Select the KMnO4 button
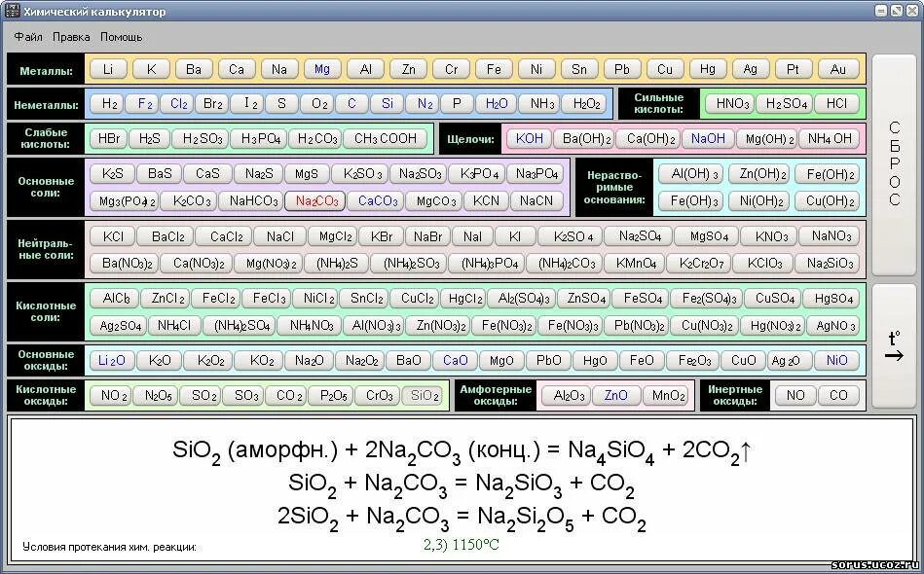 636,264
